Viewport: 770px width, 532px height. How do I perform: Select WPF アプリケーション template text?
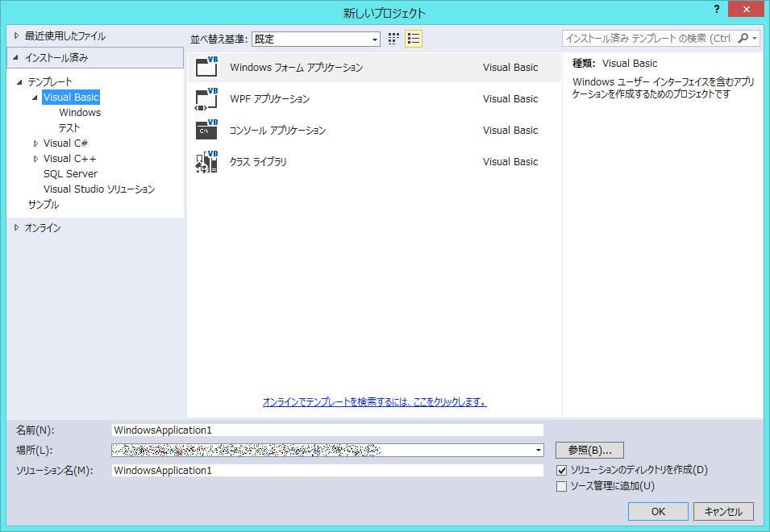(x=269, y=98)
